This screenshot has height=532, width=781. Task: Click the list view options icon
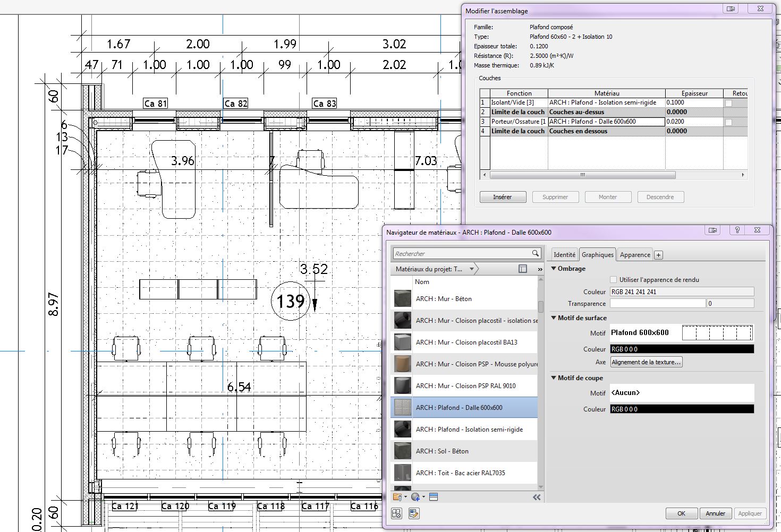coord(433,497)
